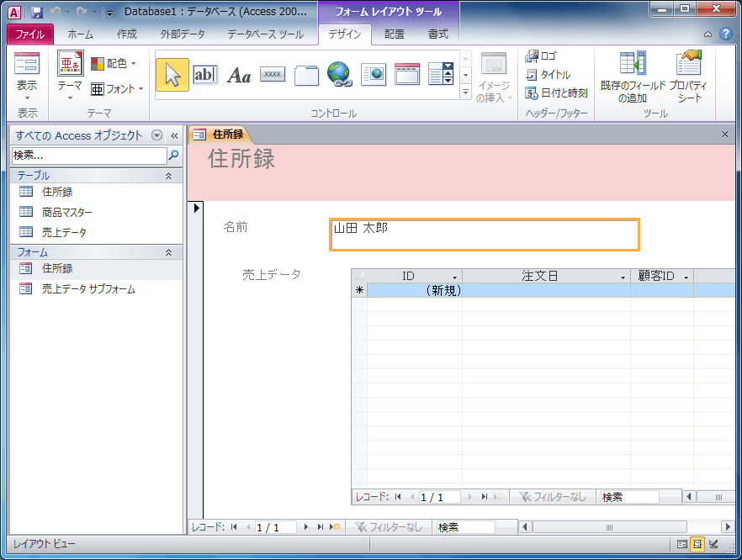Close the 住所録 form with X
The image size is (742, 560).
click(x=725, y=135)
